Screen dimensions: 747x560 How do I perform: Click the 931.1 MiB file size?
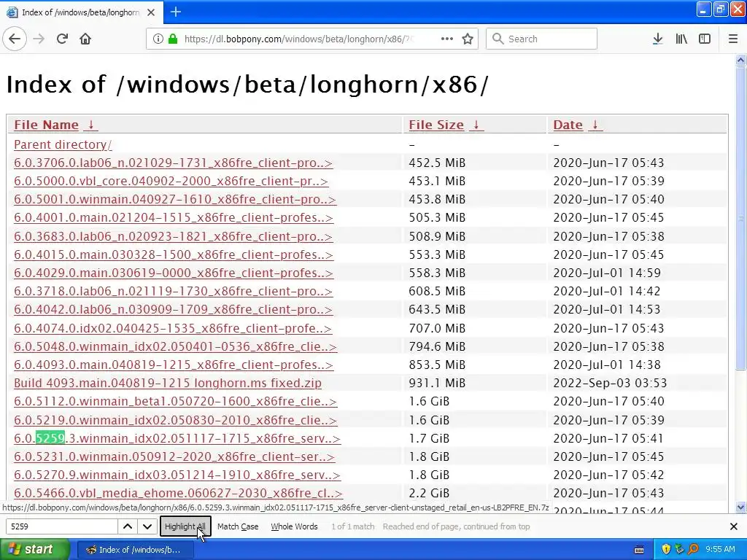pyautogui.click(x=437, y=383)
